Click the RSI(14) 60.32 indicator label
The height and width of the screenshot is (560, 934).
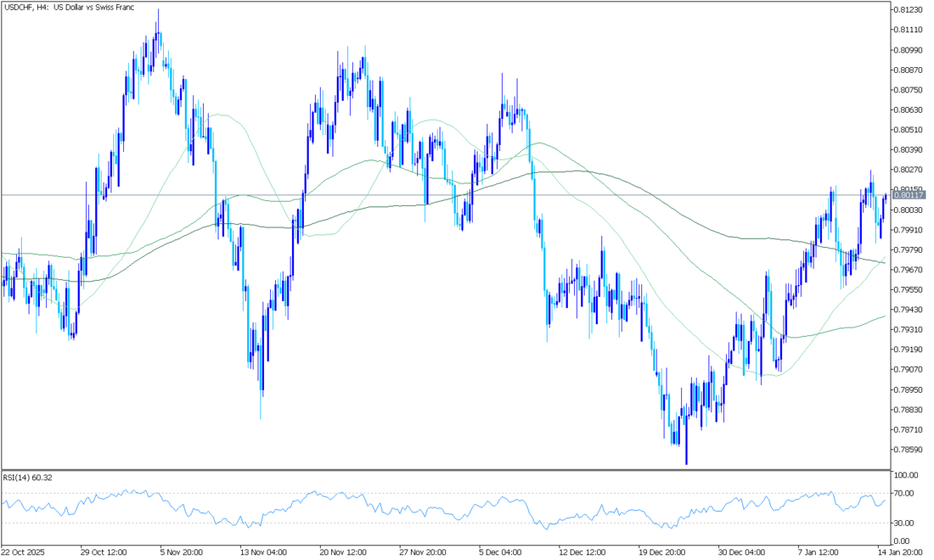tap(29, 478)
